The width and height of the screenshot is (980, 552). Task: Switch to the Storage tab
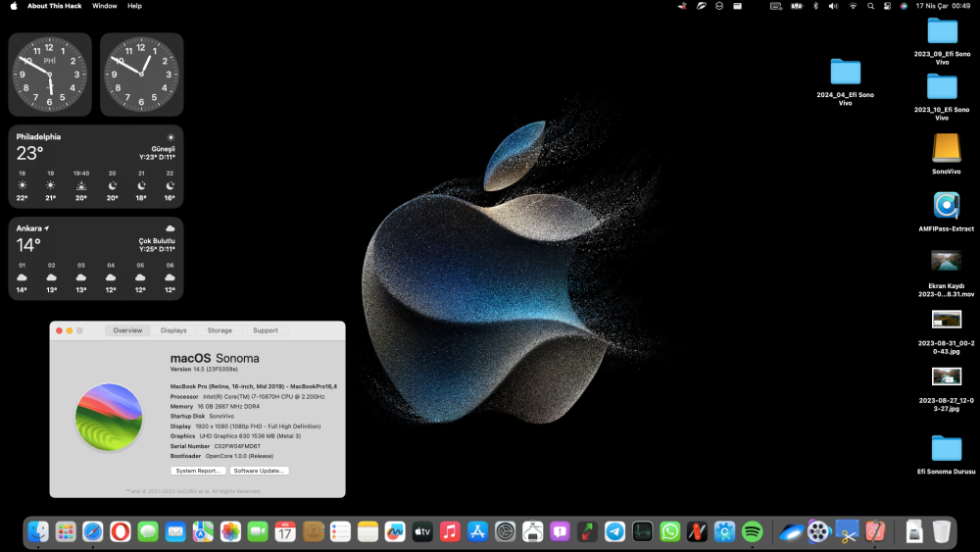[x=220, y=330]
